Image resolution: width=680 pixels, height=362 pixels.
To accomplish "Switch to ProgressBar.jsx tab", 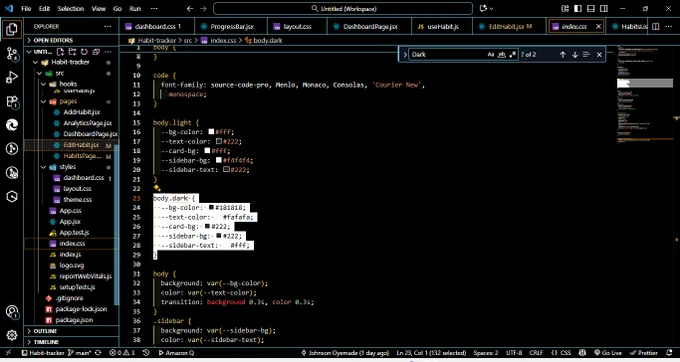I will [231, 26].
